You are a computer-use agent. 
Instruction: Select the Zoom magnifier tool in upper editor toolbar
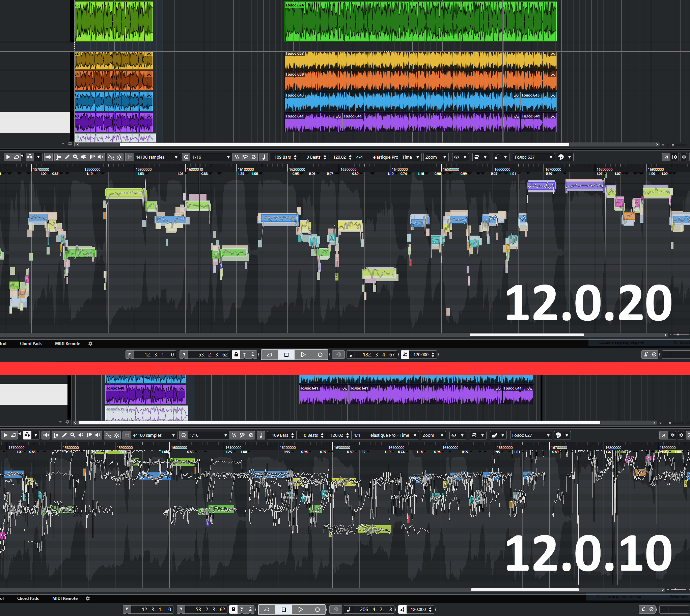pos(75,157)
